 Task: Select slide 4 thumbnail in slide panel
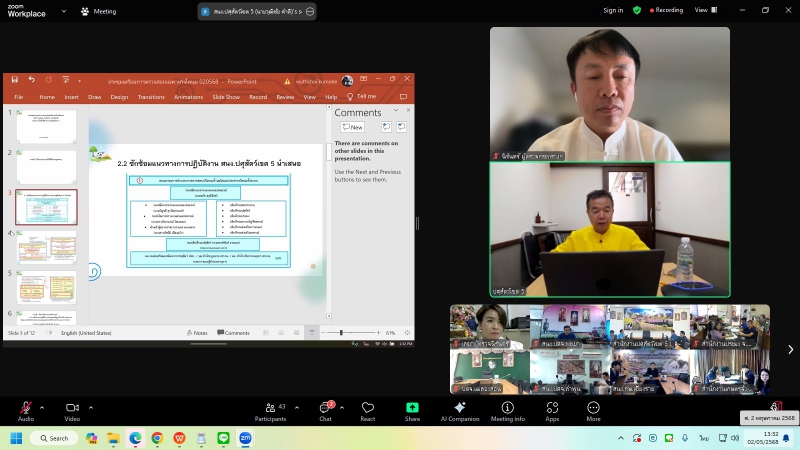46,247
